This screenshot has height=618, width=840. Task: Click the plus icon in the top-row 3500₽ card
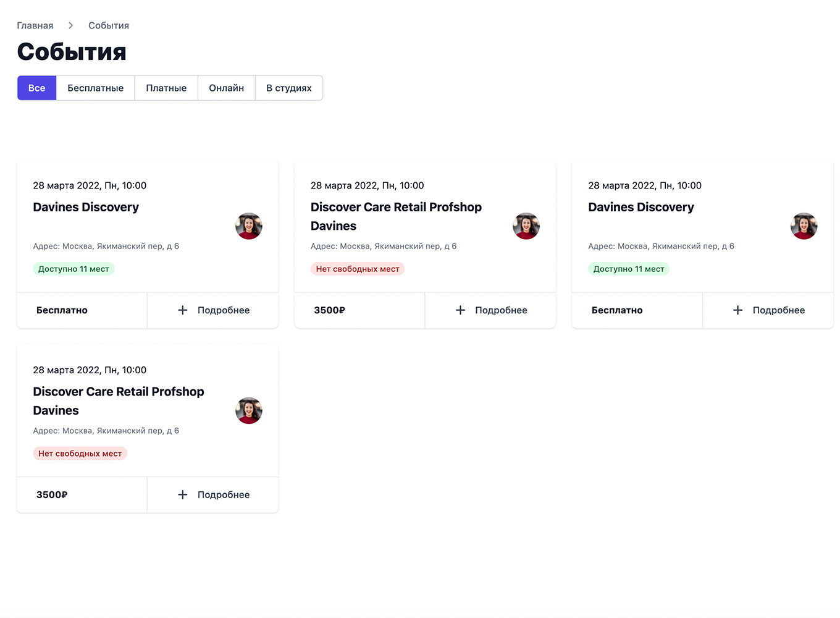click(x=460, y=310)
